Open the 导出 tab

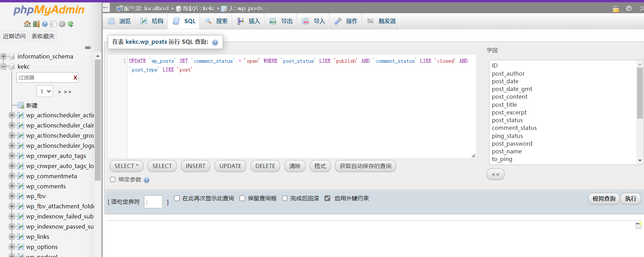click(x=281, y=21)
